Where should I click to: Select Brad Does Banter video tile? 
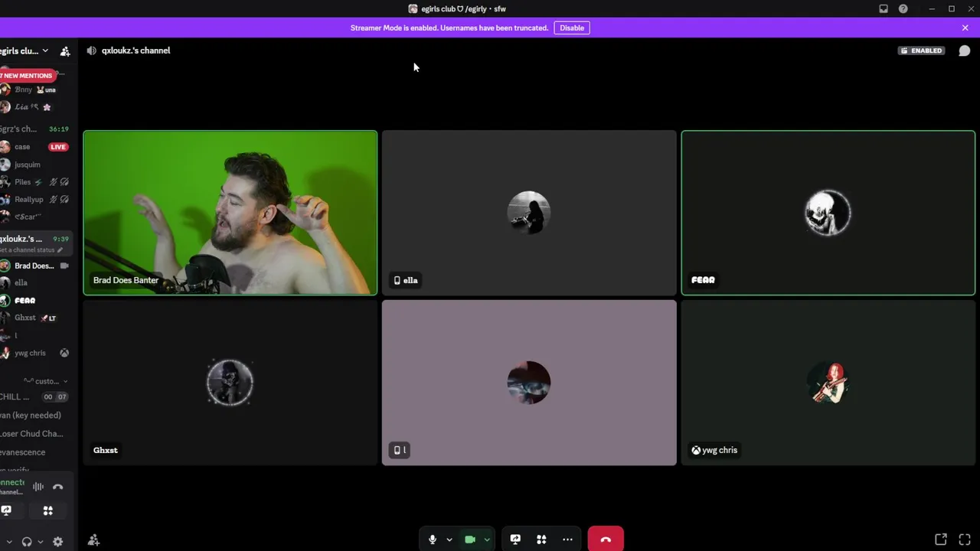pyautogui.click(x=230, y=213)
